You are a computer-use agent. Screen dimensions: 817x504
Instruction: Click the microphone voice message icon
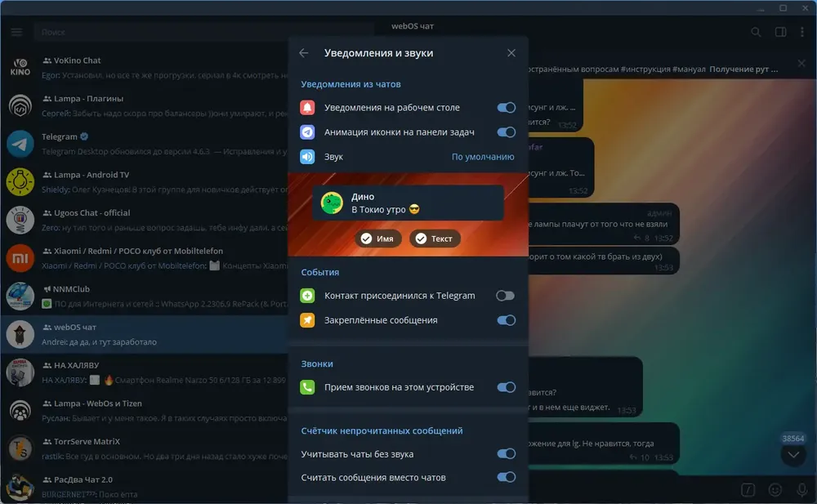pyautogui.click(x=802, y=489)
